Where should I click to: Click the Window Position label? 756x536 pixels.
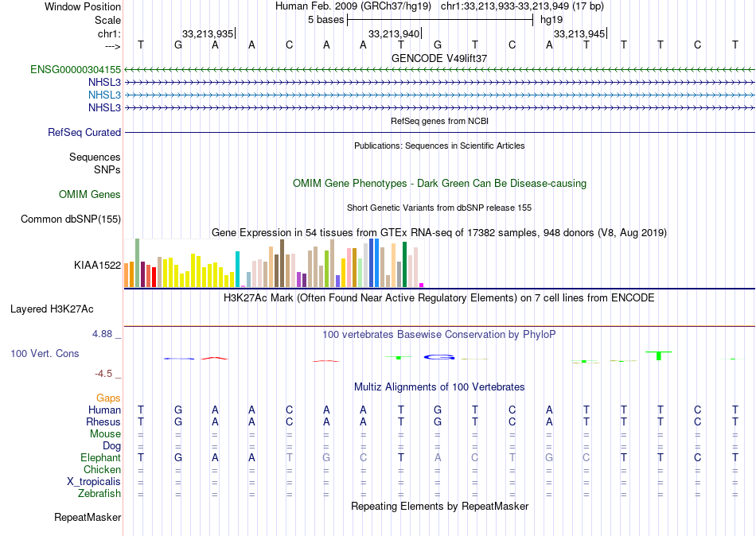[83, 6]
